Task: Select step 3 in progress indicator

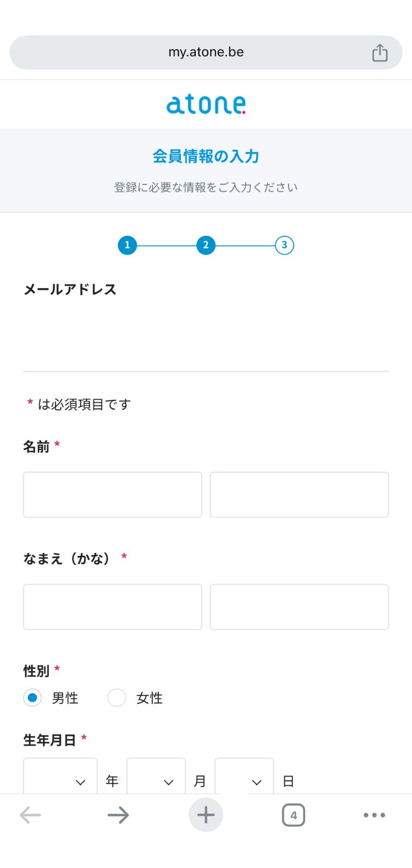Action: point(285,245)
